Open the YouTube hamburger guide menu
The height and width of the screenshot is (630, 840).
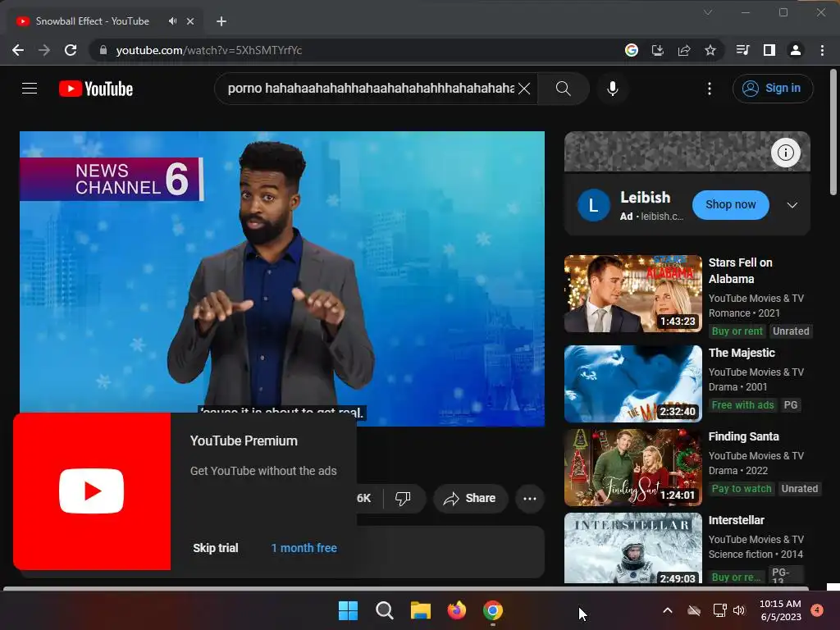coord(30,89)
